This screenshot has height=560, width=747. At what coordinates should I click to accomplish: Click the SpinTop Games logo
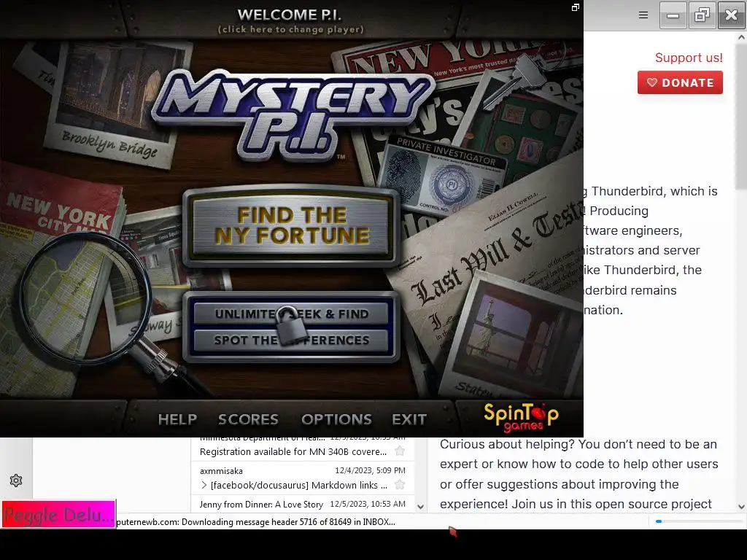point(521,417)
